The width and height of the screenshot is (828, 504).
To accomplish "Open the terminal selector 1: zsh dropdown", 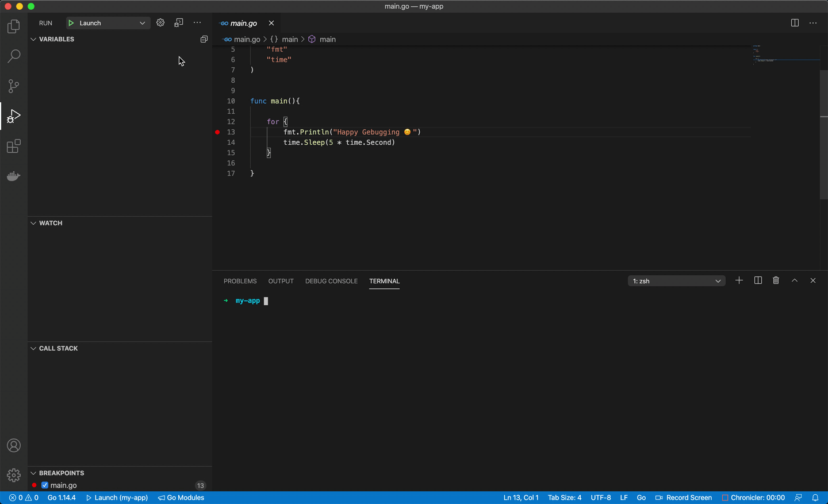I will [676, 281].
